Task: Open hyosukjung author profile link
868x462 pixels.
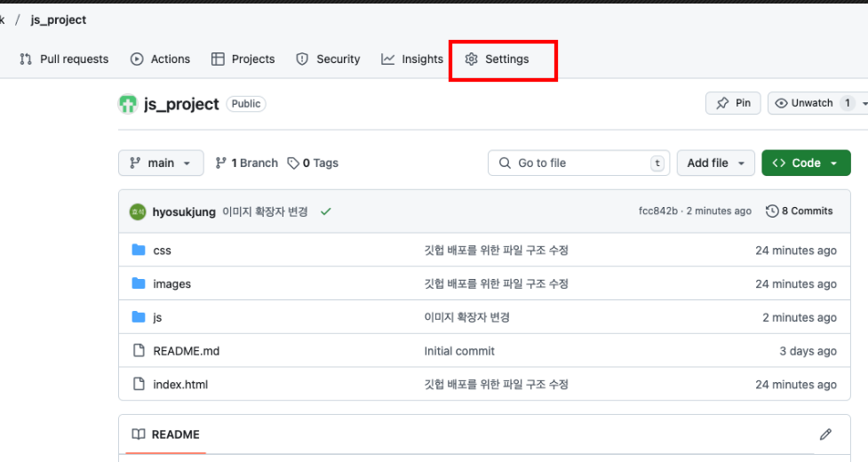Action: click(184, 212)
